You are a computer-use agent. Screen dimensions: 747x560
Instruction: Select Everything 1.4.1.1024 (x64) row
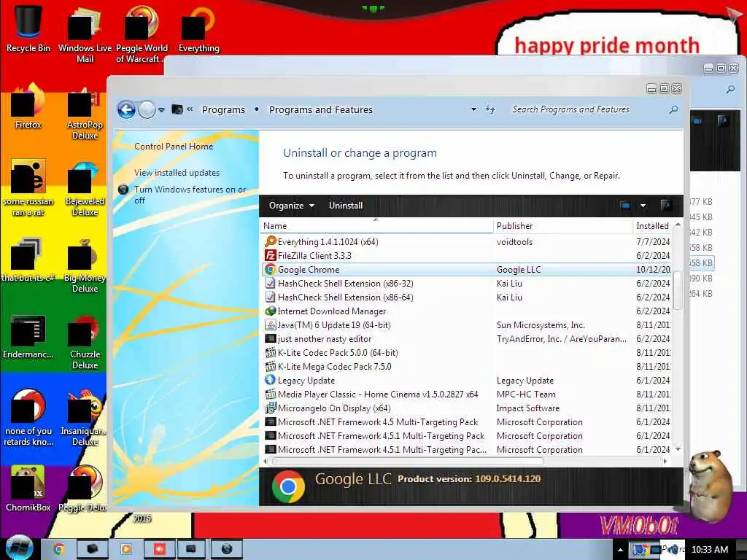tap(467, 242)
